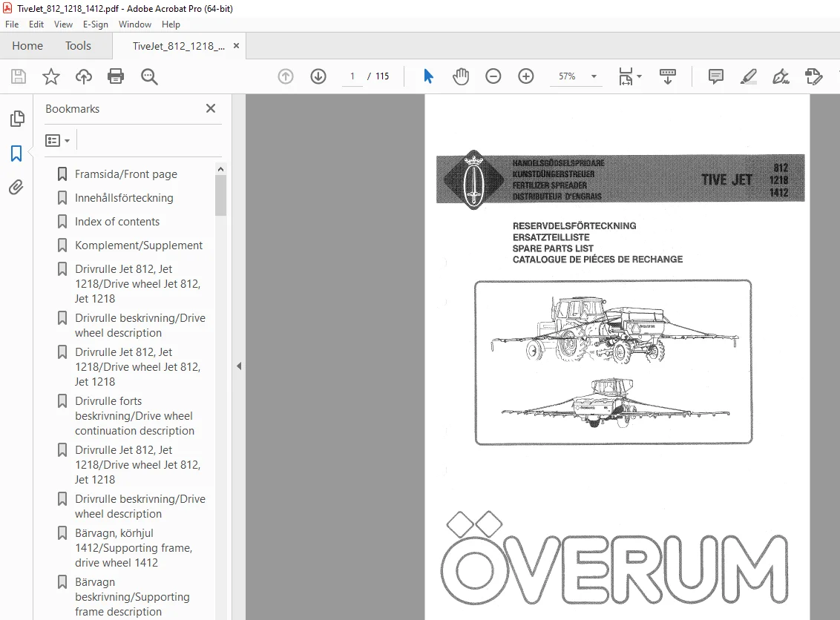Click the tractor spreader illustration on the page
Viewport: 840px width, 620px height.
coord(614,363)
